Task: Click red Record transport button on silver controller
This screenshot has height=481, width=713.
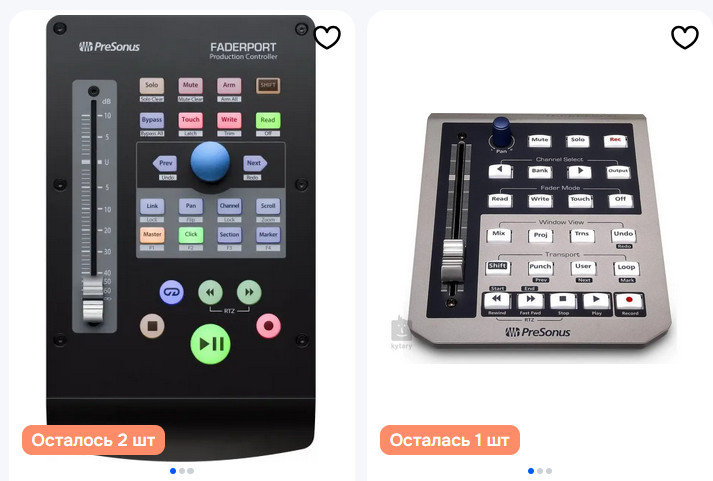Action: 629,301
